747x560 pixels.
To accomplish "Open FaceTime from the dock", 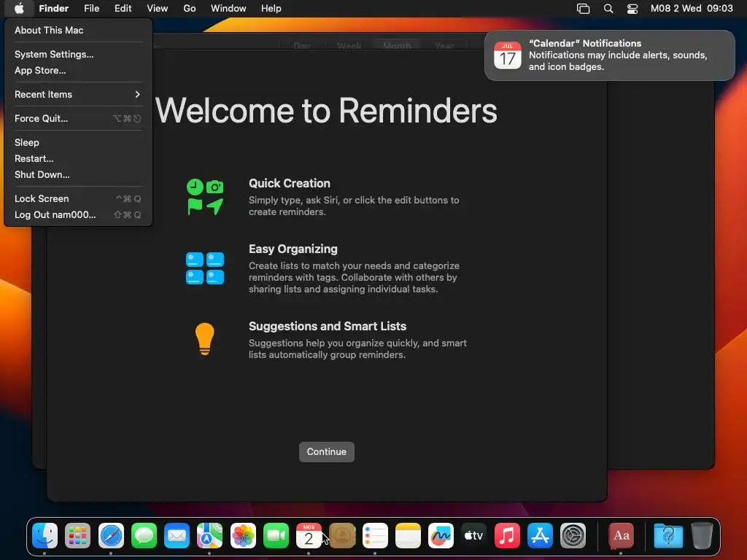I will [x=276, y=536].
